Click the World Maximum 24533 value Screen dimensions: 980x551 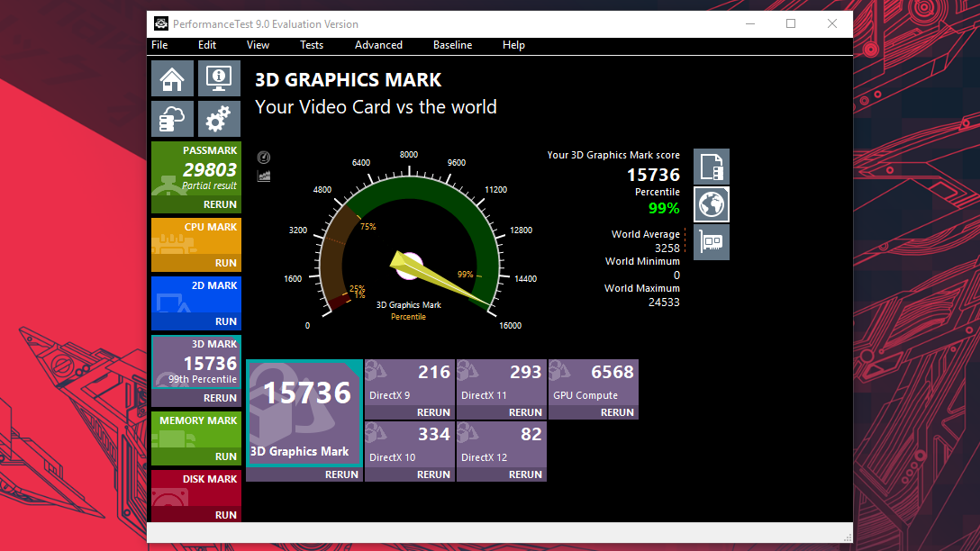click(x=664, y=303)
